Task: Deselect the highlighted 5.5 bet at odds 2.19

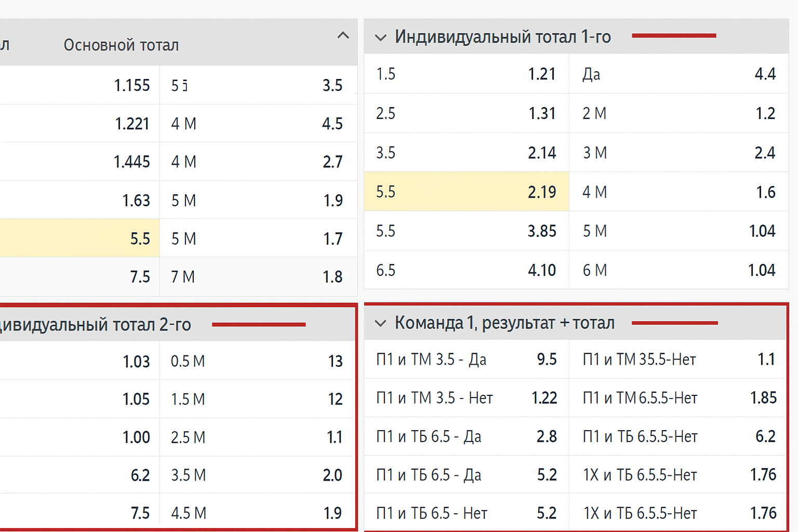Action: click(x=466, y=192)
